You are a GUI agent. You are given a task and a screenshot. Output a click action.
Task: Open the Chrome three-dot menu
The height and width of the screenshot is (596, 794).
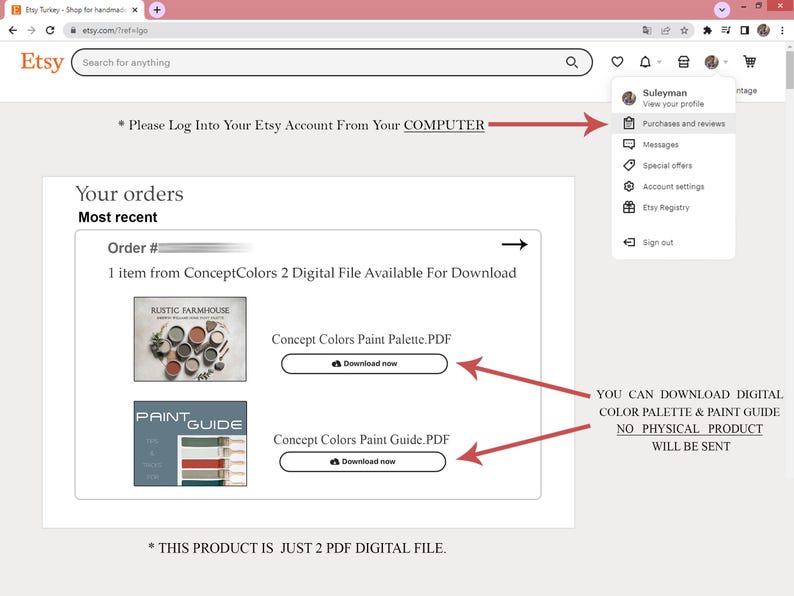pyautogui.click(x=782, y=30)
